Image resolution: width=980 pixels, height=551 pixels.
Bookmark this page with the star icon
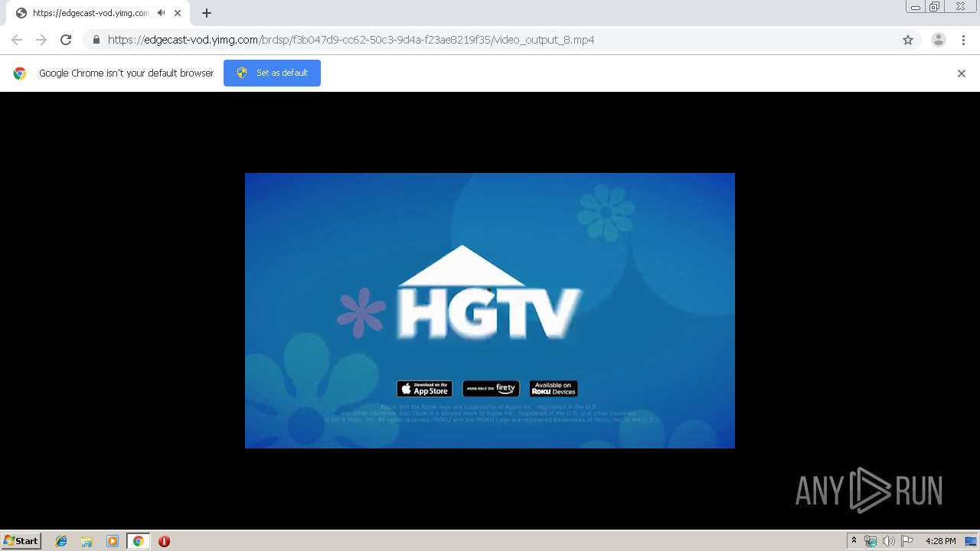click(908, 40)
